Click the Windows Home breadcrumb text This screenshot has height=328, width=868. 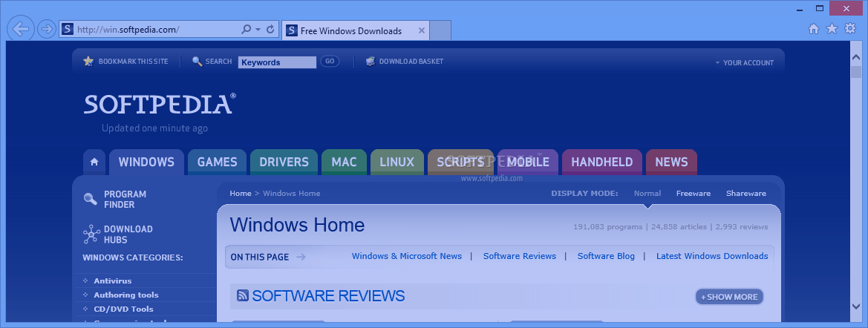(x=291, y=193)
